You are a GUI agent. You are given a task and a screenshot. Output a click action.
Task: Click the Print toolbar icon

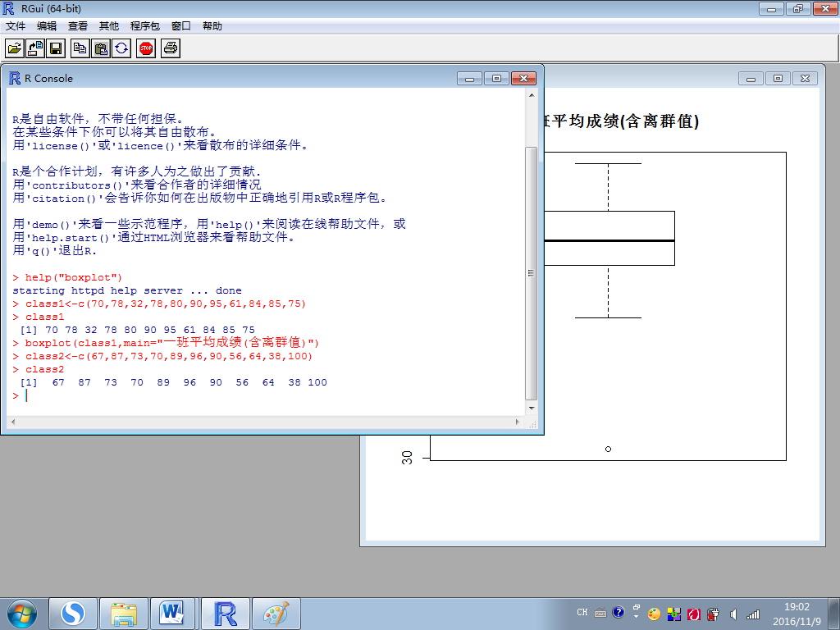pyautogui.click(x=171, y=48)
